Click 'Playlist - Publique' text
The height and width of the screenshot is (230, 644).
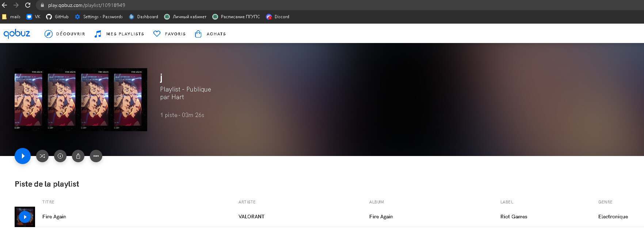pyautogui.click(x=186, y=89)
